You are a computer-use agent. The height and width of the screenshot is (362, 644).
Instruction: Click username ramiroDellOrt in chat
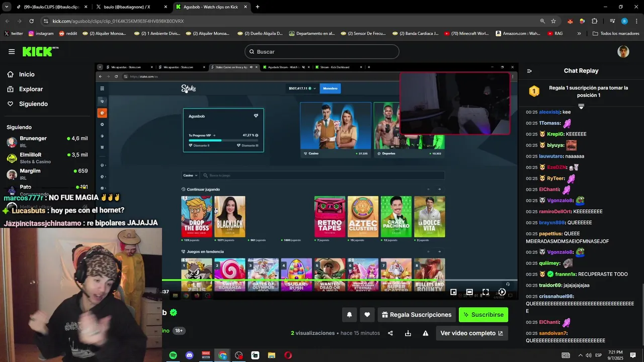point(555,212)
